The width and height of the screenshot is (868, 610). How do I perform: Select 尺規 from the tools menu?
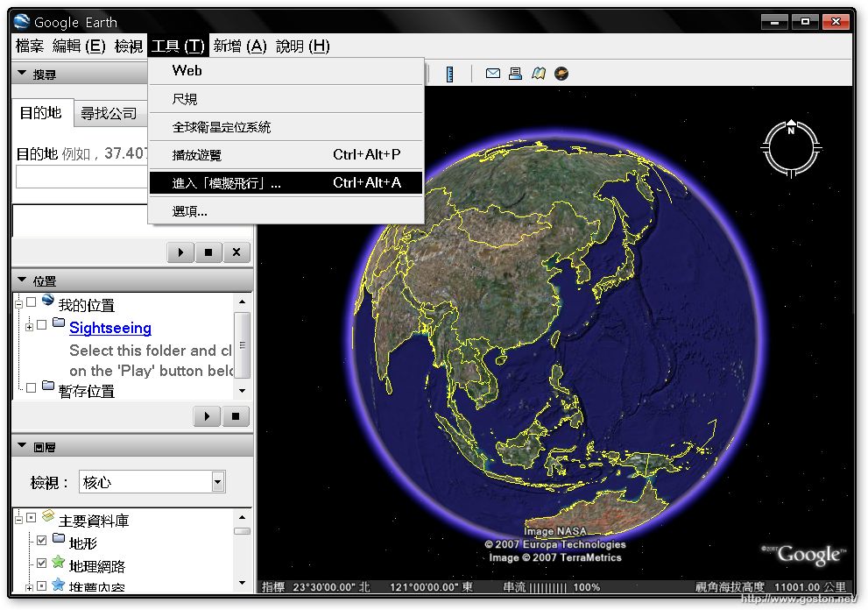pos(286,99)
